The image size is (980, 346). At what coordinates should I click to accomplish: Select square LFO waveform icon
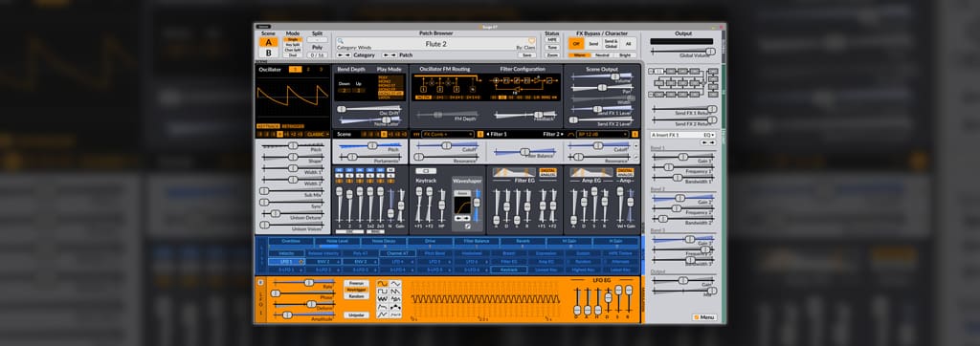[x=382, y=291]
